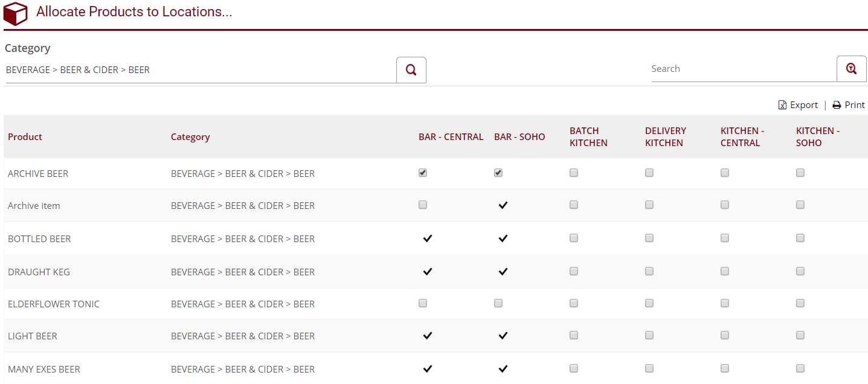The image size is (868, 384).
Task: Uncheck ARCHIVE BEER for Bar - Central
Action: [423, 173]
